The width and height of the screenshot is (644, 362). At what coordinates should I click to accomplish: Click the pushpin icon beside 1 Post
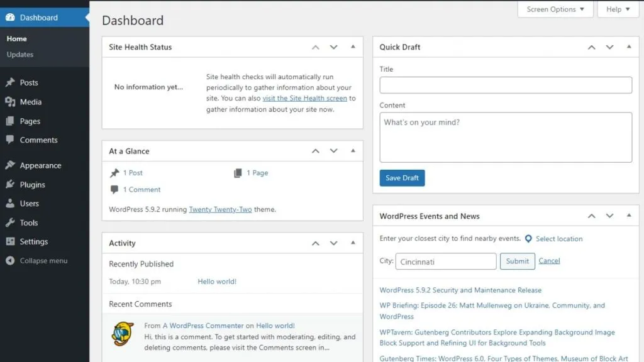[x=114, y=173]
